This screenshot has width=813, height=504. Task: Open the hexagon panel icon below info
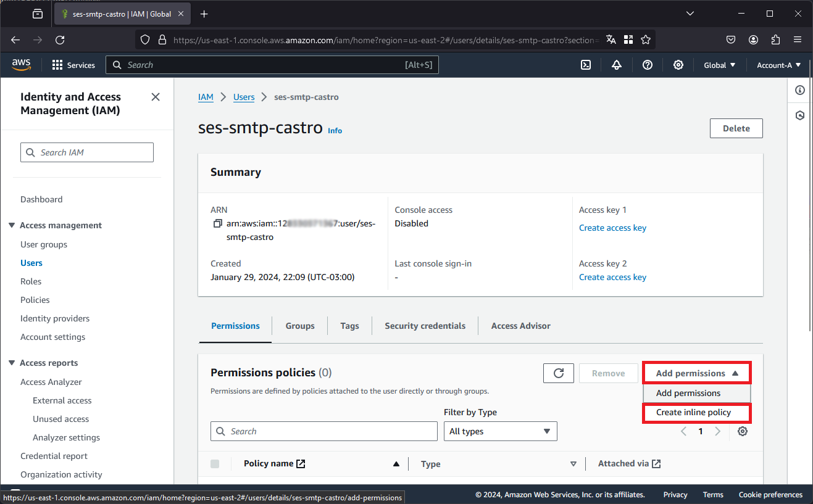click(800, 115)
